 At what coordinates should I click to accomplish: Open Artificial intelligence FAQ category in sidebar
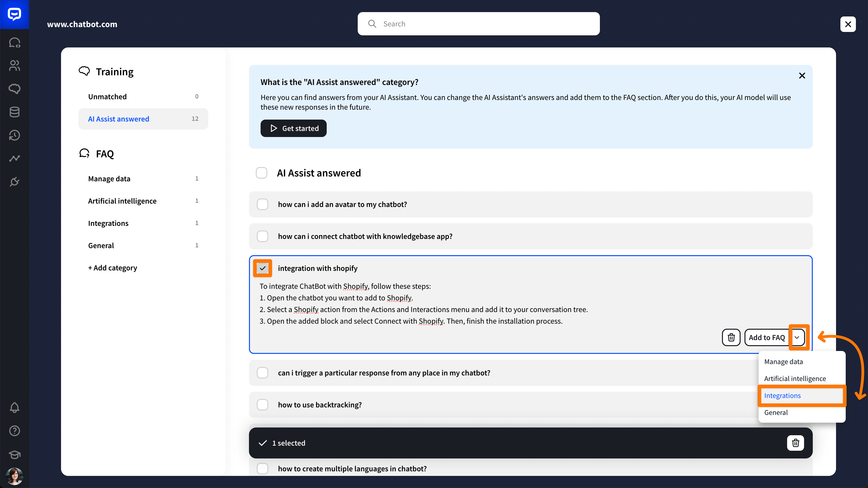tap(143, 201)
